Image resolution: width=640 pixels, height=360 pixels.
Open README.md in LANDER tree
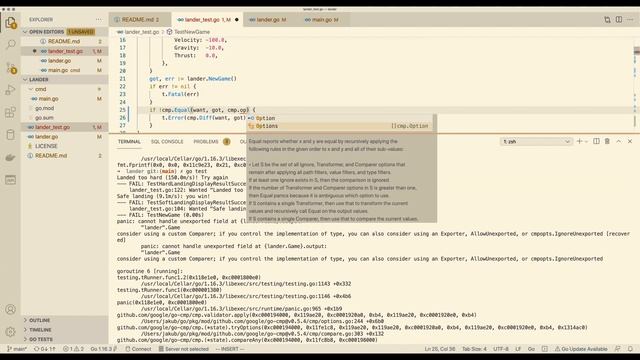click(x=64, y=156)
